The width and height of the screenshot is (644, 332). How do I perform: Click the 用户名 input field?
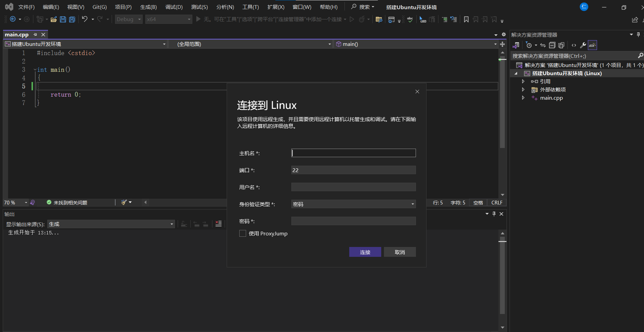[354, 187]
